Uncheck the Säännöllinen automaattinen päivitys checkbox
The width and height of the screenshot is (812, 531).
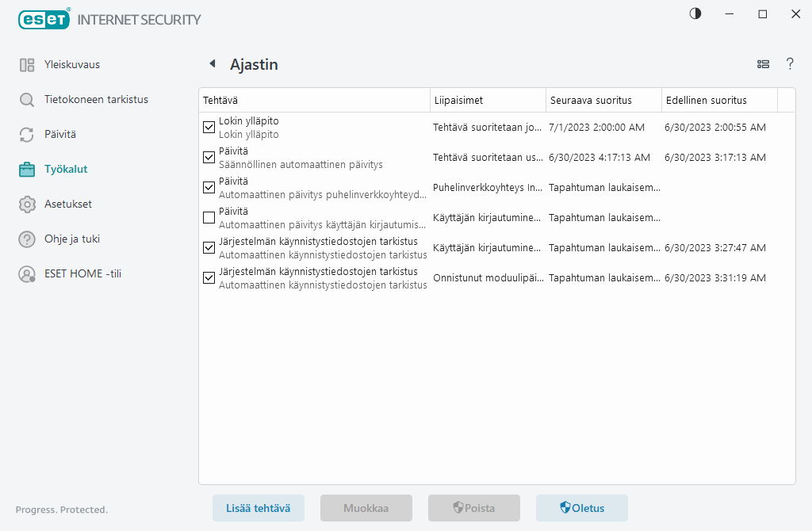point(209,157)
